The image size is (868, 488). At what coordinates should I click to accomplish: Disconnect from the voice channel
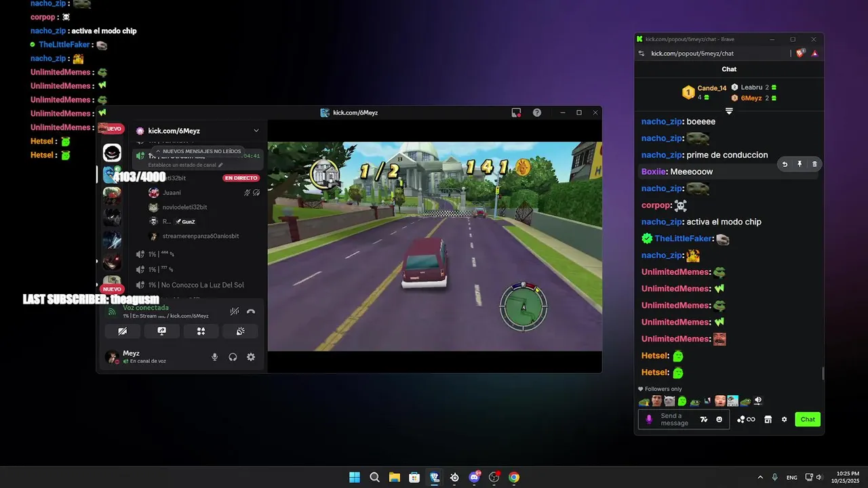tap(251, 312)
